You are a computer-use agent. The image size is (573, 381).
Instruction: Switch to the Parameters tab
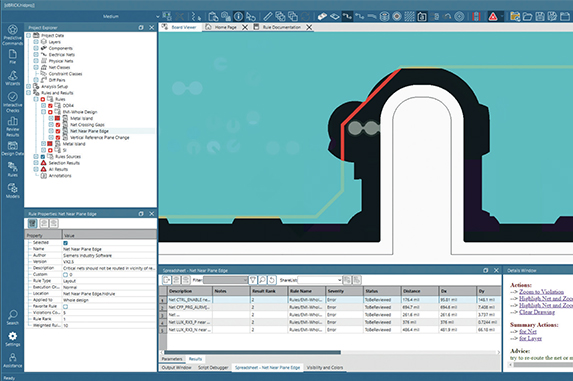172,359
